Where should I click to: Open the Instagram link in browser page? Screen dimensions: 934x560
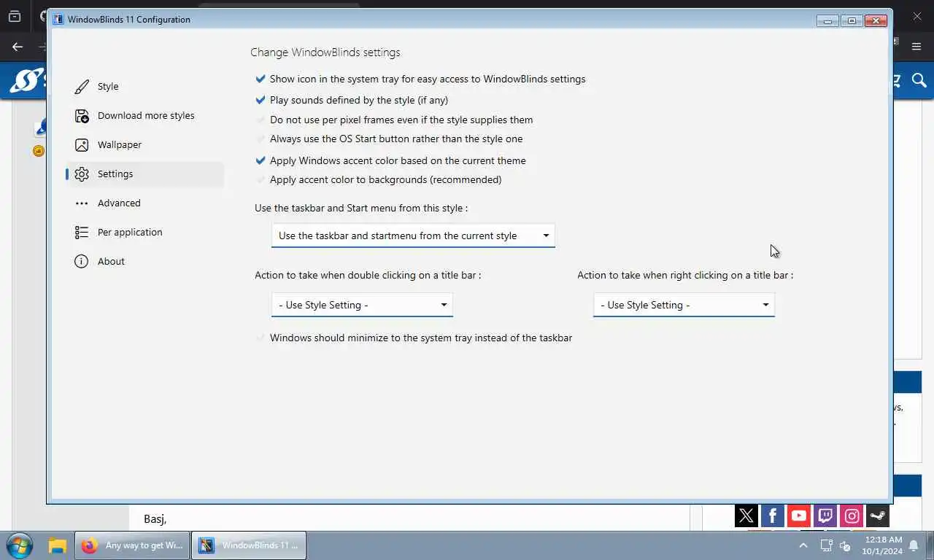(x=852, y=516)
